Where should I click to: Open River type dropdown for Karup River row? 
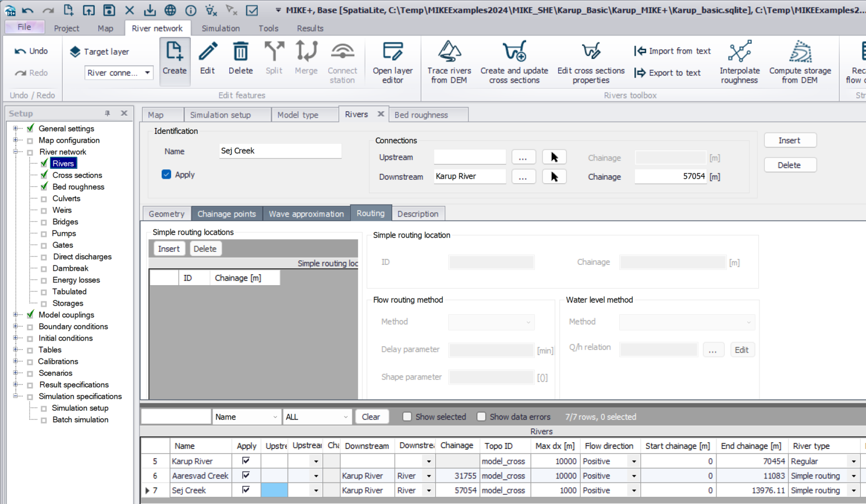coord(854,461)
